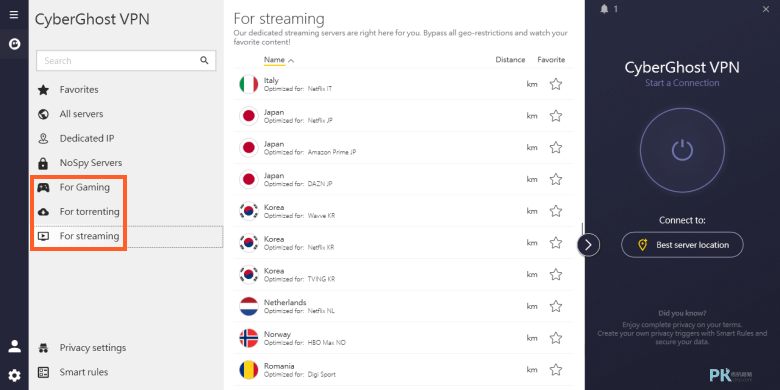The width and height of the screenshot is (780, 390).
Task: Open the Best server location selector
Action: point(682,245)
